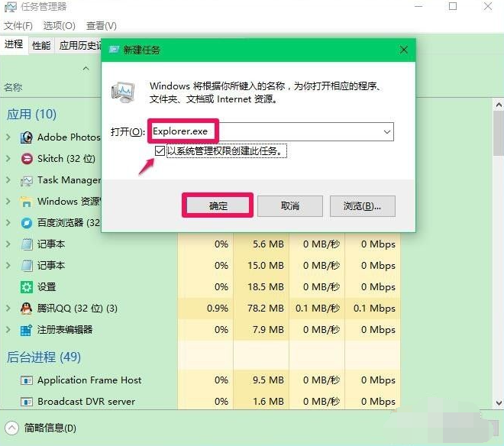Screen dimensions: 504x446
Task: Switch to the 进程 tab
Action: 14,44
